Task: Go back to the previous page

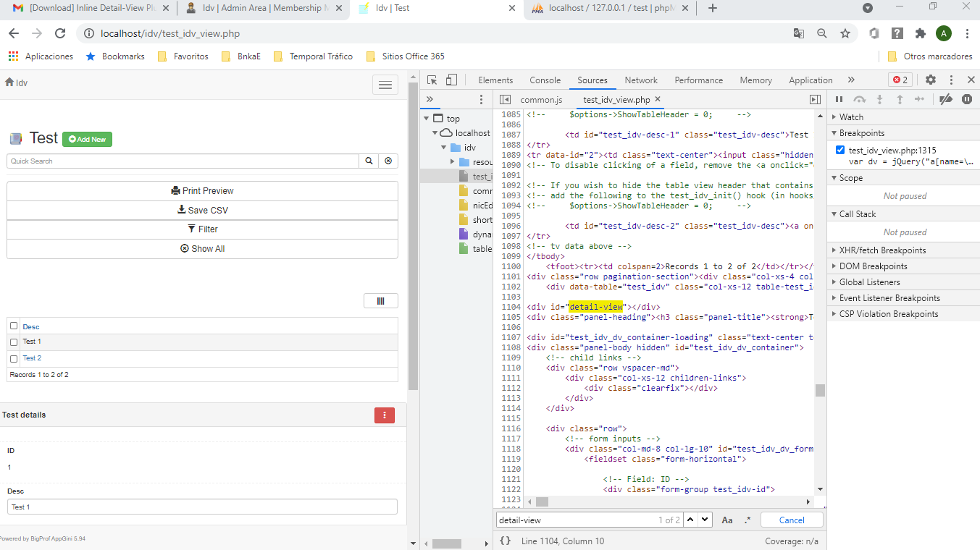Action: 14,33
